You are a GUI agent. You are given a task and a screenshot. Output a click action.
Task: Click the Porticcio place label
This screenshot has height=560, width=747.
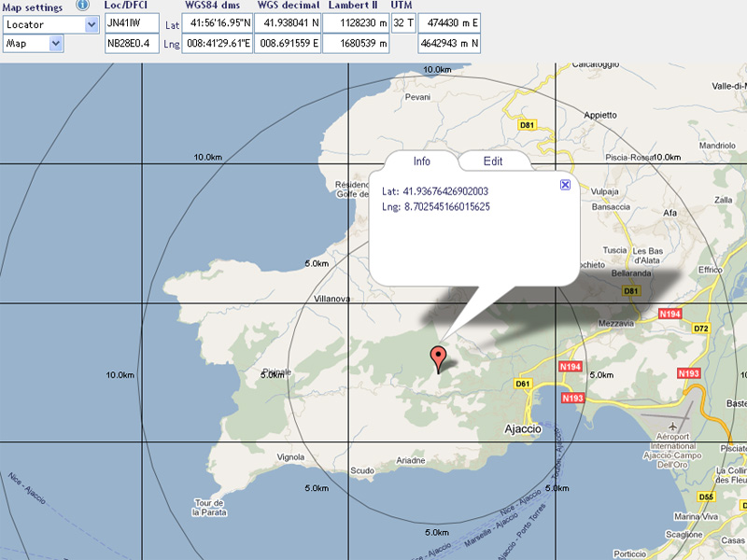tap(629, 554)
